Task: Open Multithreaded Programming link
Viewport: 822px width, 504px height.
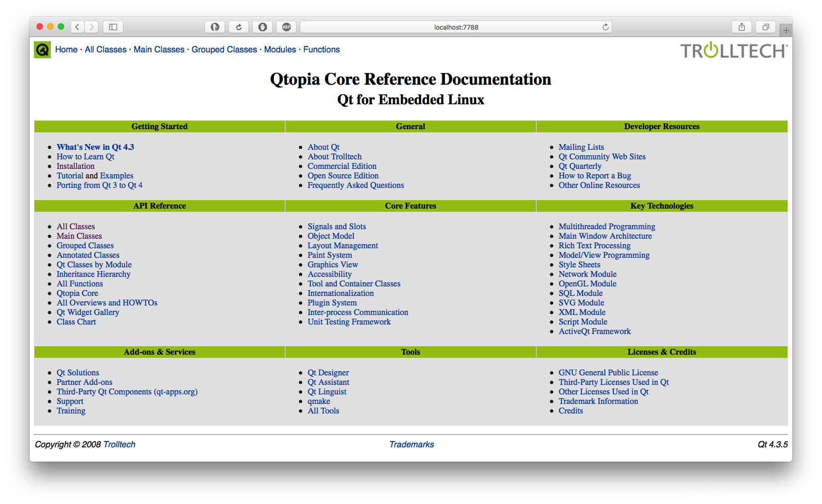Action: tap(607, 227)
